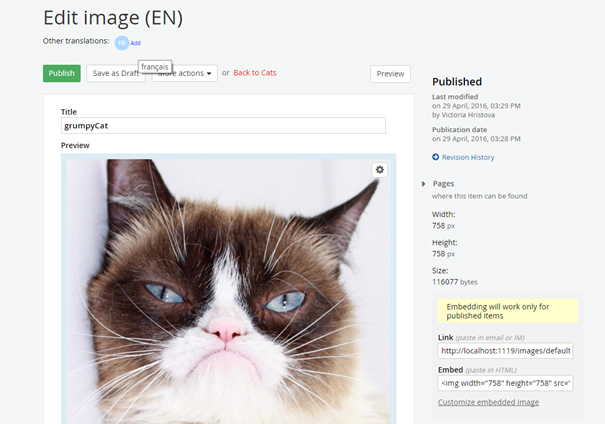Focus the Title field containing grumpyCat
Screen dimensions: 605x424
[x=223, y=126]
